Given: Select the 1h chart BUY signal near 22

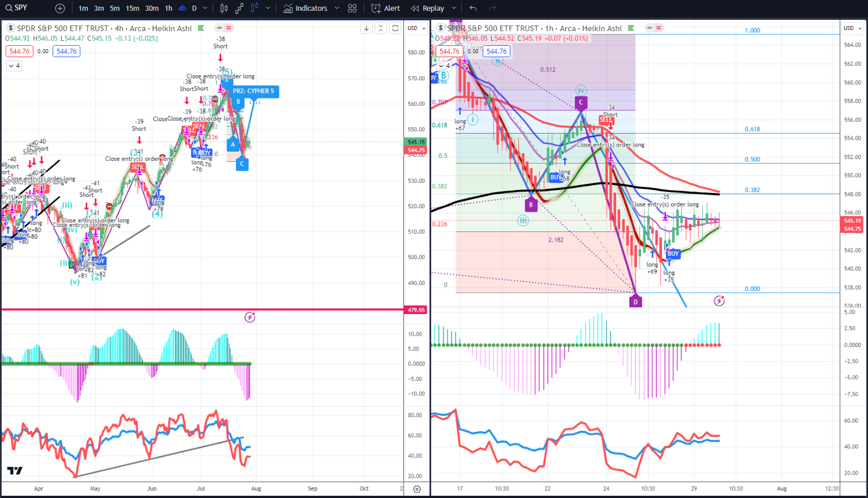Looking at the screenshot, I should 556,177.
